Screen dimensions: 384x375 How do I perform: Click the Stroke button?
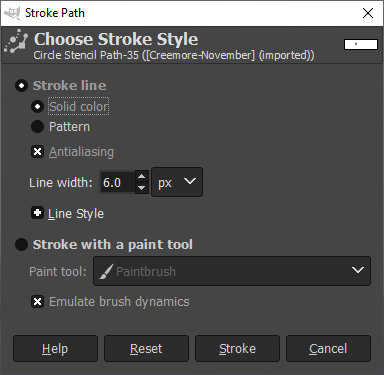click(x=237, y=349)
